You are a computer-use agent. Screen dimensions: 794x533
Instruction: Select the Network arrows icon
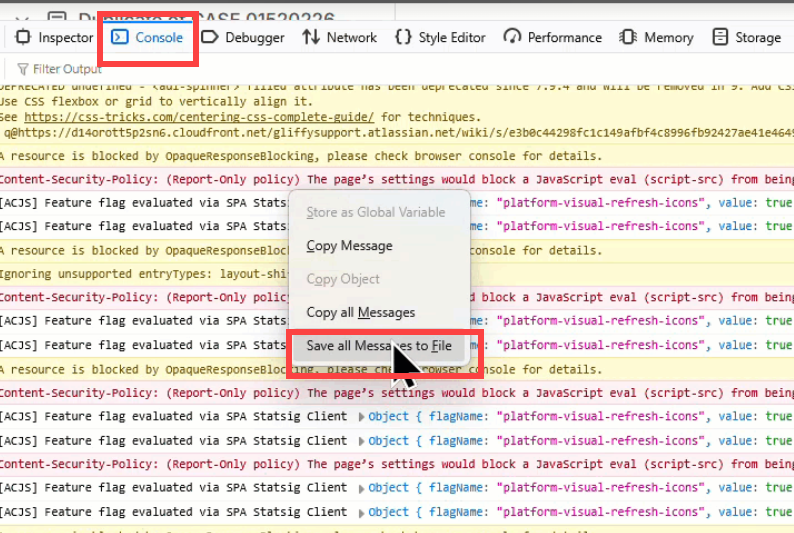coord(311,37)
